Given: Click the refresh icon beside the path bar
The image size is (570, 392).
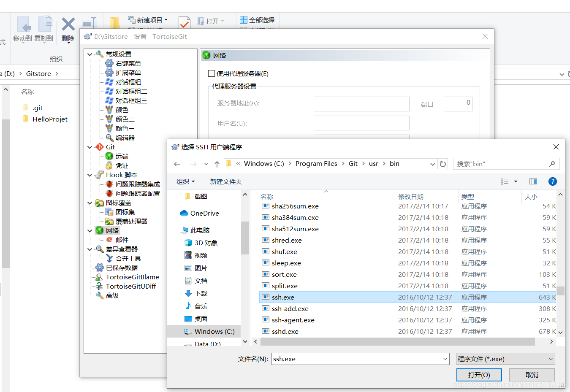Looking at the screenshot, I should [443, 164].
